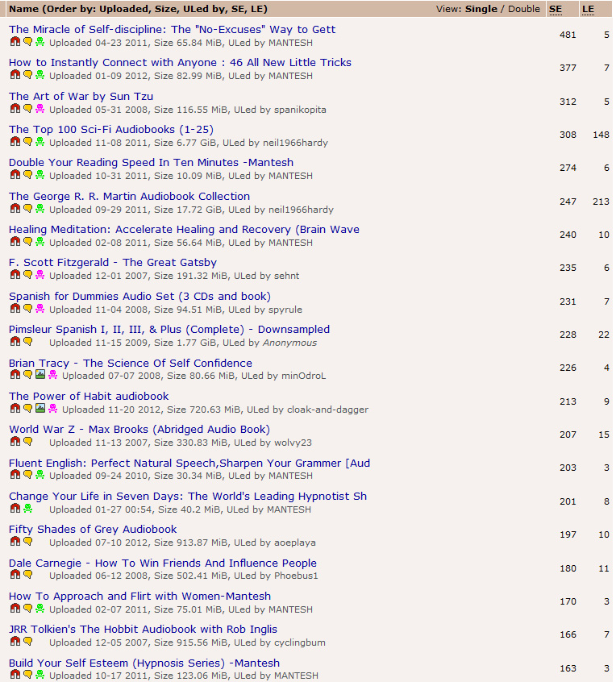Open Dale Carnegie - How To Win Friends
616x682 pixels.
tap(163, 563)
